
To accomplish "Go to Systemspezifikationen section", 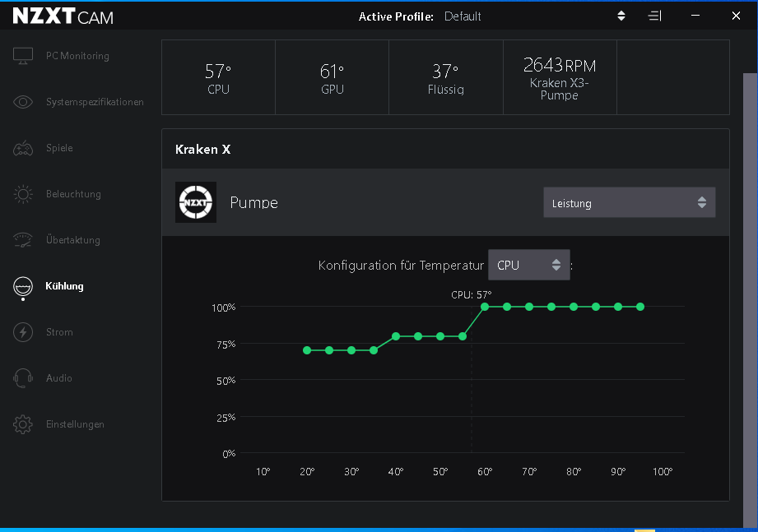I will coord(95,102).
